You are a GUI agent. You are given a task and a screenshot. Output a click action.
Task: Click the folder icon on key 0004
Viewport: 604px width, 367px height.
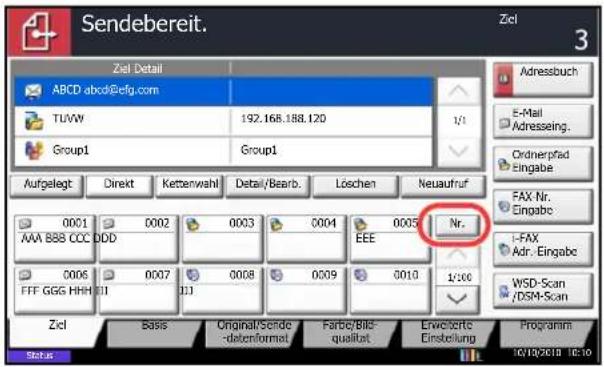[277, 224]
